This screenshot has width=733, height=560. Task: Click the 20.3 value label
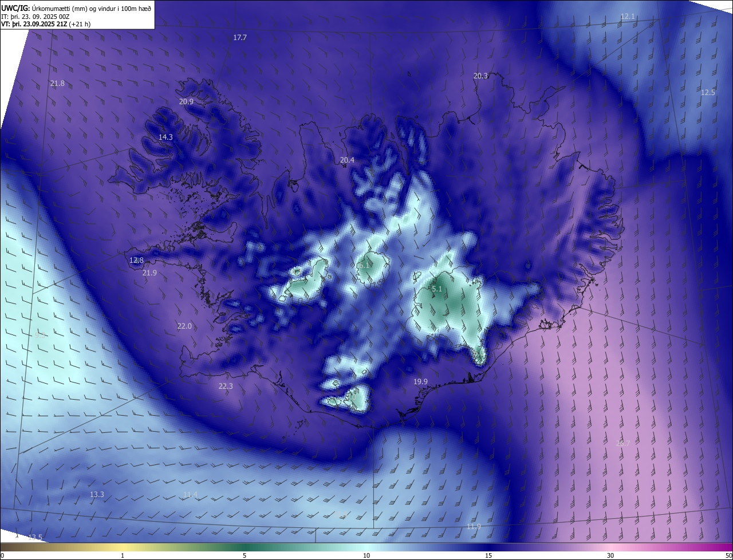tap(480, 76)
